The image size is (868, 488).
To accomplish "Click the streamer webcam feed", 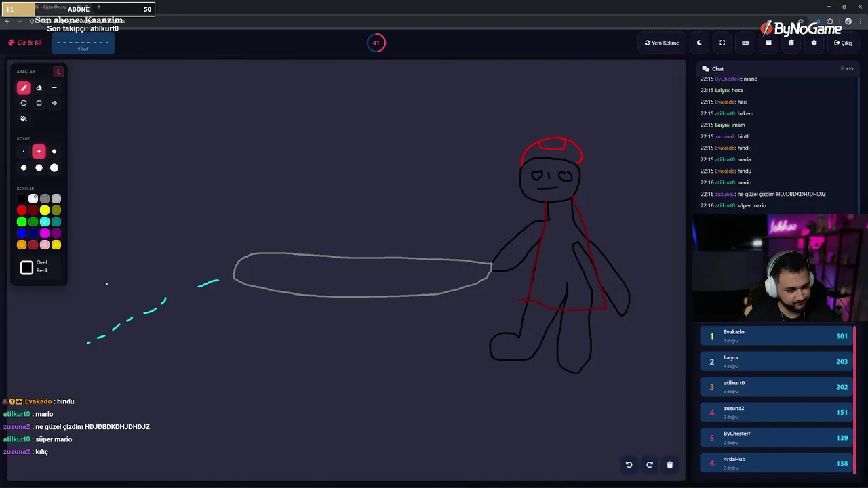I will coord(781,268).
